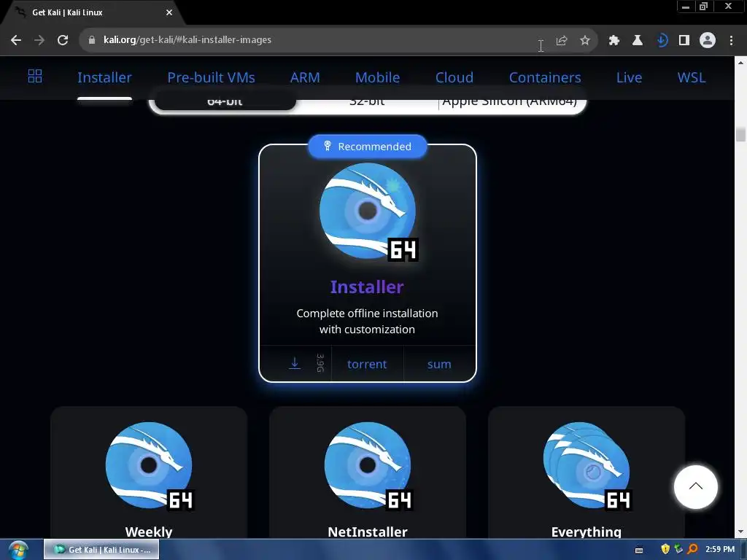Click the grid overview icon in the nav bar
747x560 pixels.
pyautogui.click(x=35, y=76)
